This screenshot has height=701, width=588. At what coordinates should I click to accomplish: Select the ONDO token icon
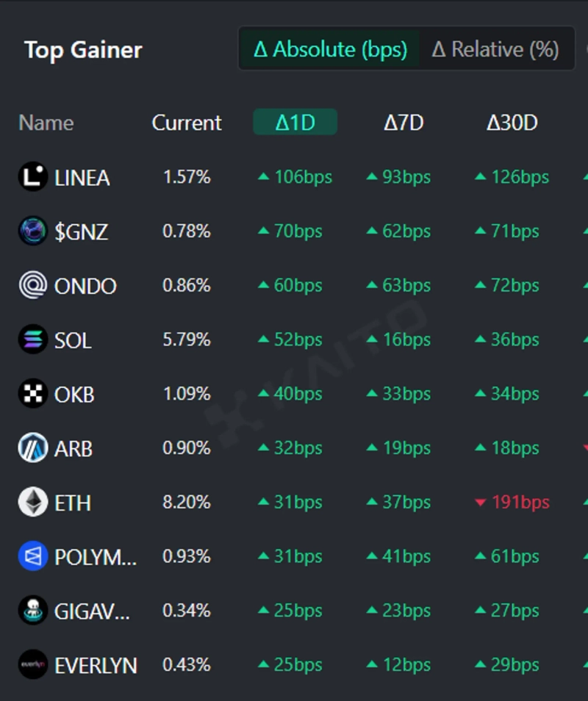coord(33,286)
